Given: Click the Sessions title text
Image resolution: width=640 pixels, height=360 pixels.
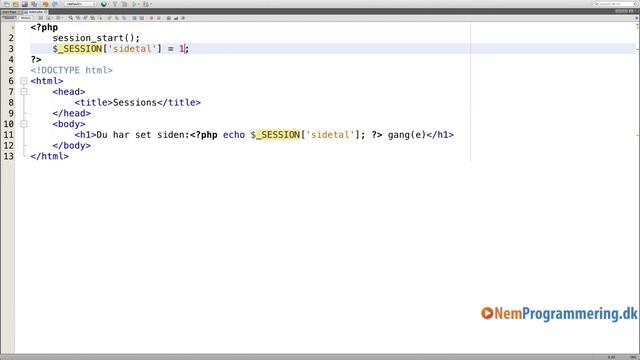Looking at the screenshot, I should [x=135, y=102].
